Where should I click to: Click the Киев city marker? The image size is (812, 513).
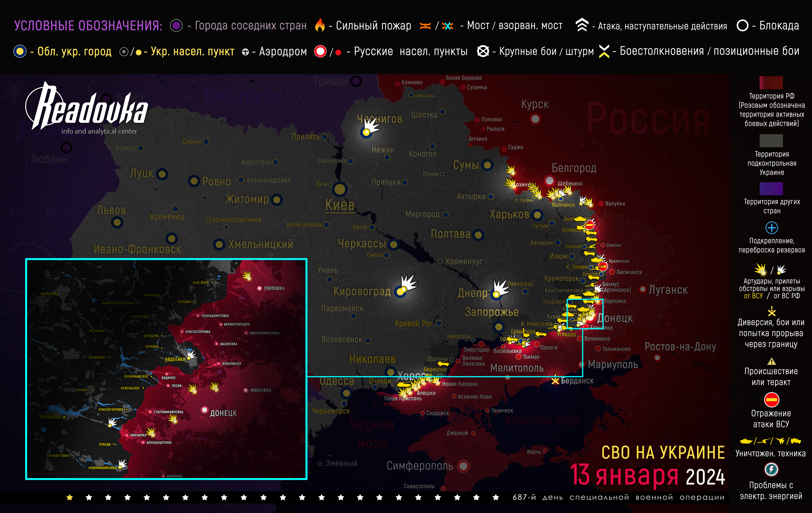coord(340,189)
